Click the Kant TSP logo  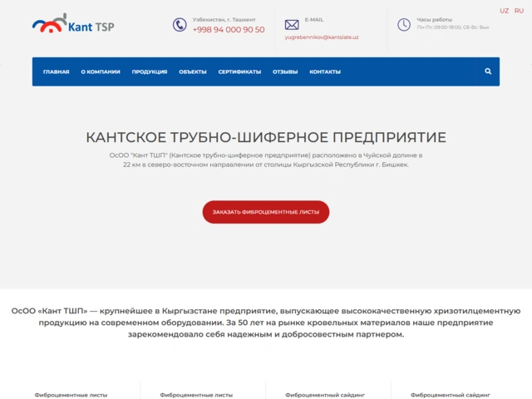click(73, 23)
